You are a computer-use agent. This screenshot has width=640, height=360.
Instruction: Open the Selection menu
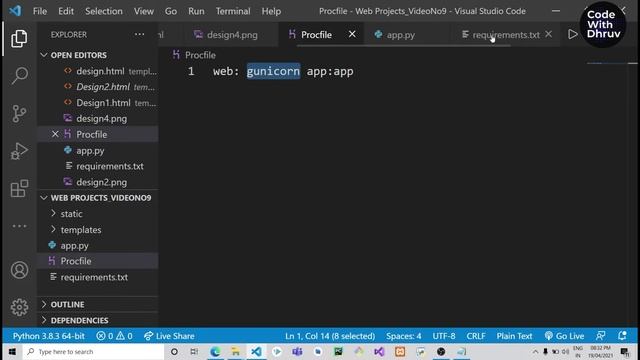(x=104, y=11)
